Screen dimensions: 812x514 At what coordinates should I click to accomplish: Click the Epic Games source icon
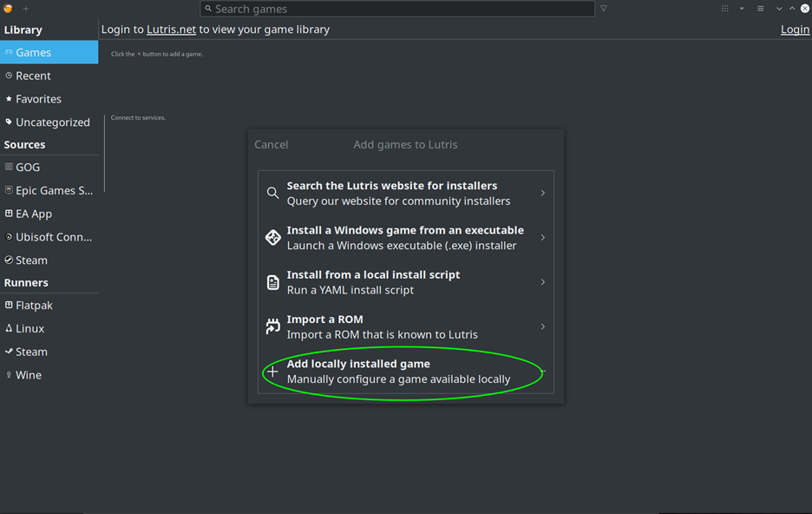9,190
